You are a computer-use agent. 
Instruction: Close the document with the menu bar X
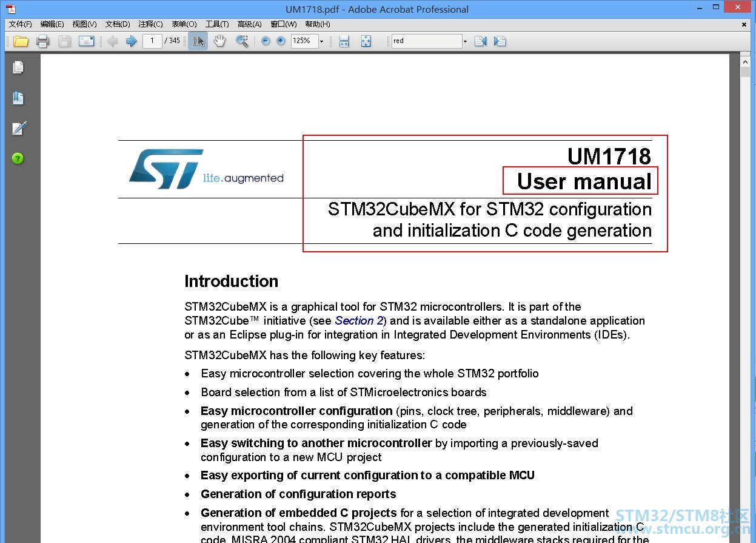pyautogui.click(x=744, y=24)
